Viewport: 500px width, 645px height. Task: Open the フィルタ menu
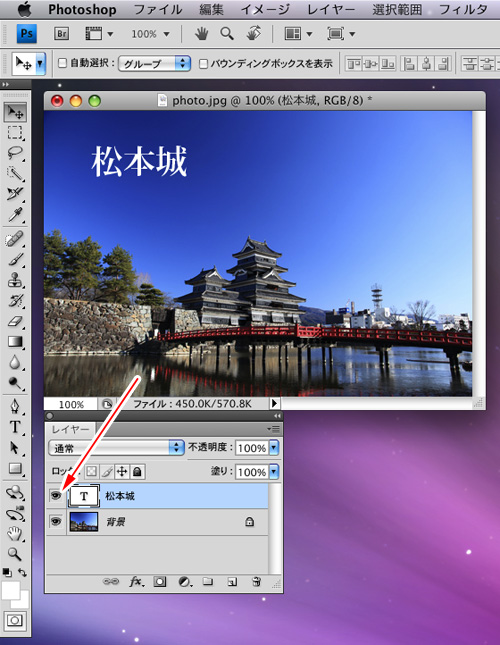tap(463, 9)
